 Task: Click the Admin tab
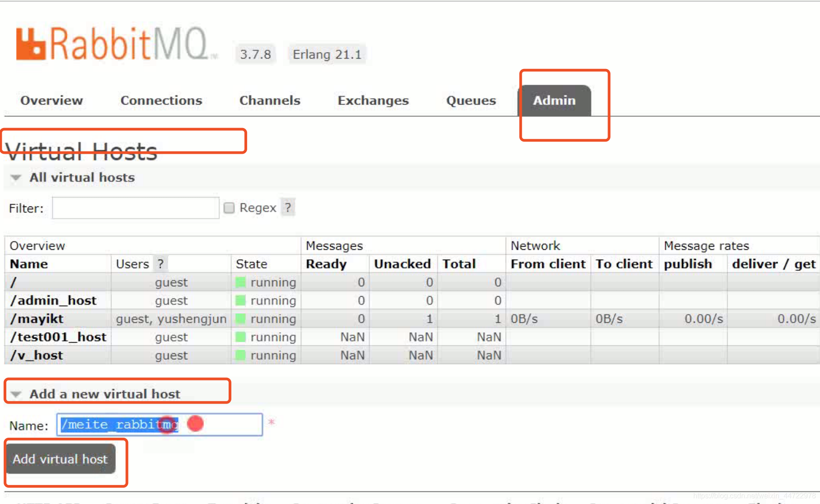pyautogui.click(x=554, y=101)
